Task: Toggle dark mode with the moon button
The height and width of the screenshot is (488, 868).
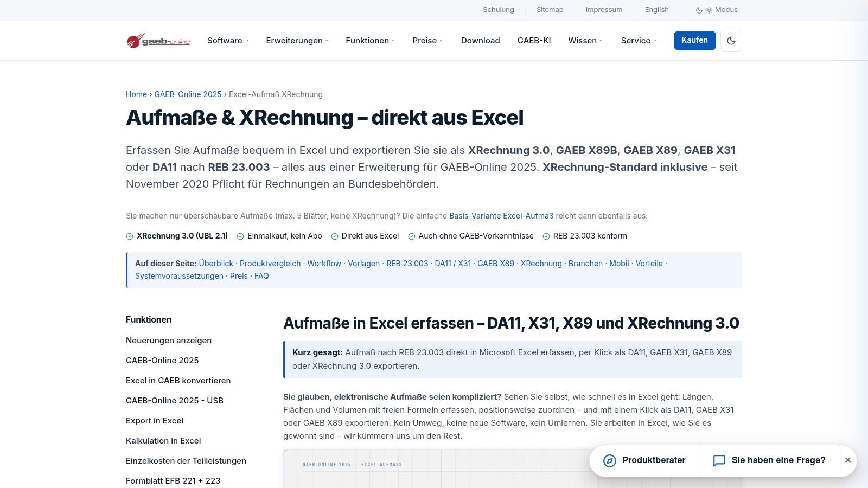Action: (x=731, y=41)
